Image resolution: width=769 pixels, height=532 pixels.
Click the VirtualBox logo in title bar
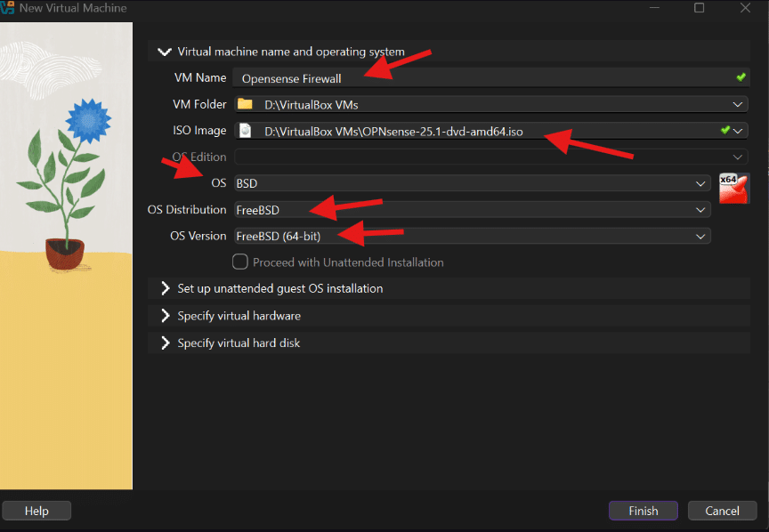[x=8, y=8]
